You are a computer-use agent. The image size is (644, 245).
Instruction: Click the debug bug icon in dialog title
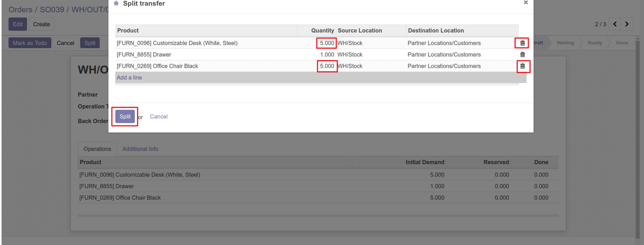tap(116, 4)
